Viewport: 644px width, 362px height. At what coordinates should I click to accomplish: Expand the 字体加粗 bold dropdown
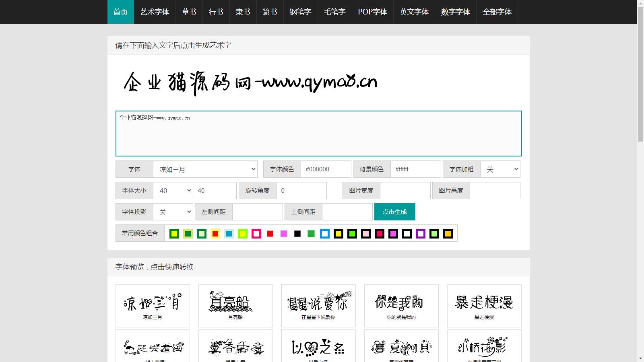[500, 169]
